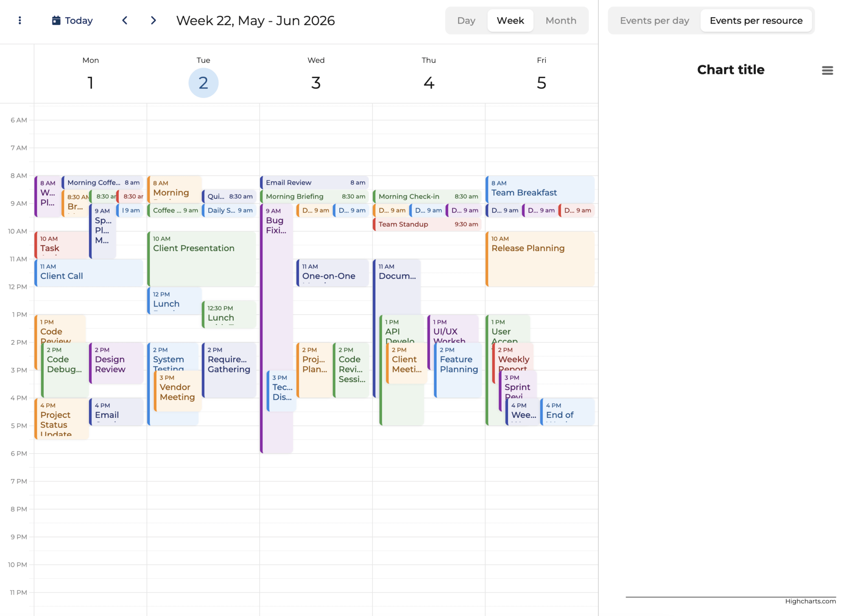
Task: Open the Client Call event
Action: point(89,273)
